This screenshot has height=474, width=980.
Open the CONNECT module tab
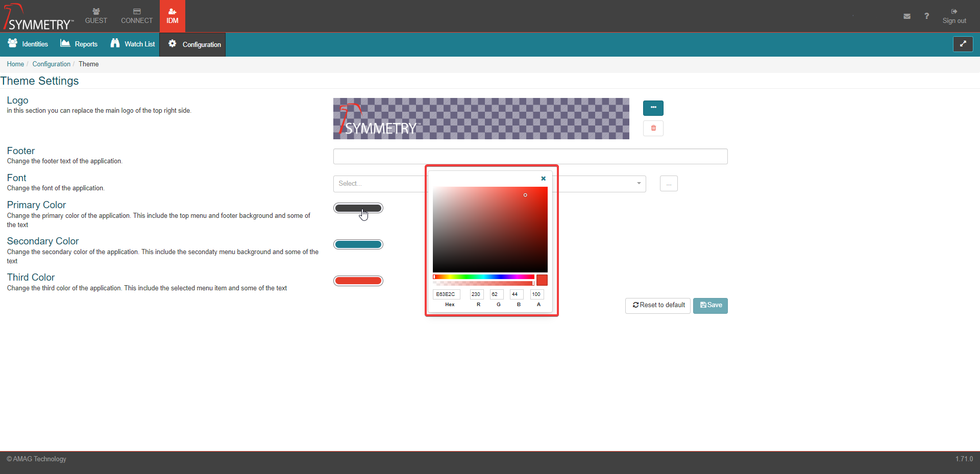137,16
